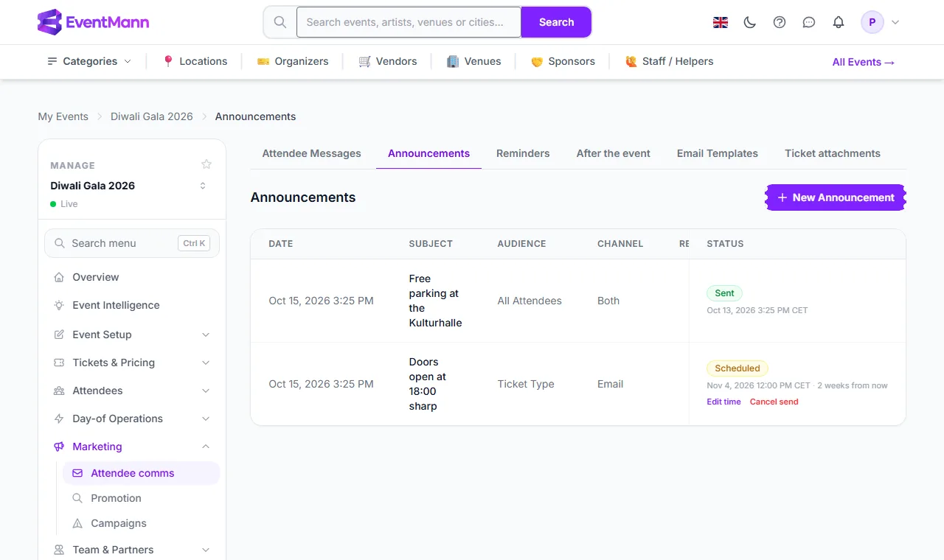Focus the events search field
This screenshot has height=560, width=944.
[409, 22]
